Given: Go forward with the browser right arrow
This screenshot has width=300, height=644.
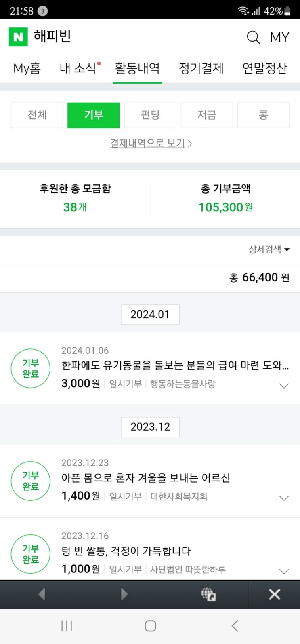Looking at the screenshot, I should click(x=124, y=594).
